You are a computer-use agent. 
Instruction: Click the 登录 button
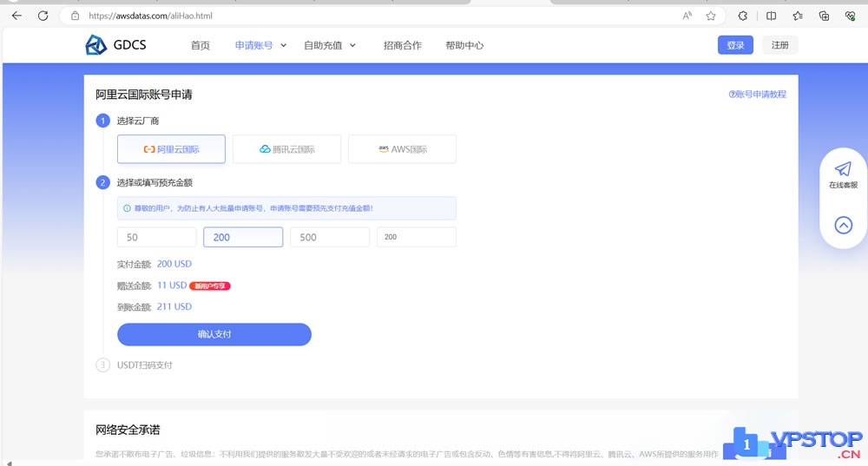735,45
